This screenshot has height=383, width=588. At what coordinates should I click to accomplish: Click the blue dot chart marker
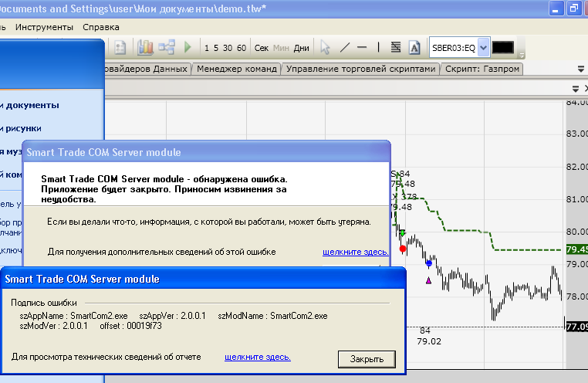[429, 263]
